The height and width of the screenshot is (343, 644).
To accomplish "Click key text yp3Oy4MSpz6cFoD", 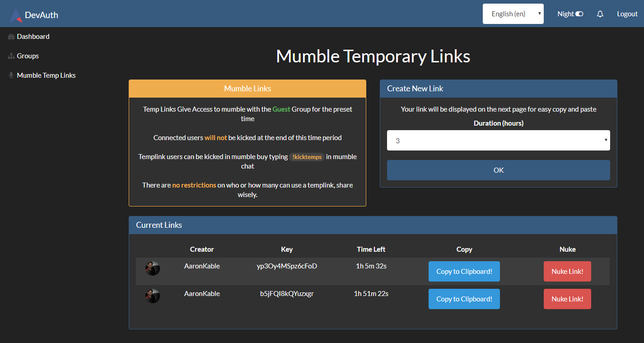I will click(x=287, y=266).
